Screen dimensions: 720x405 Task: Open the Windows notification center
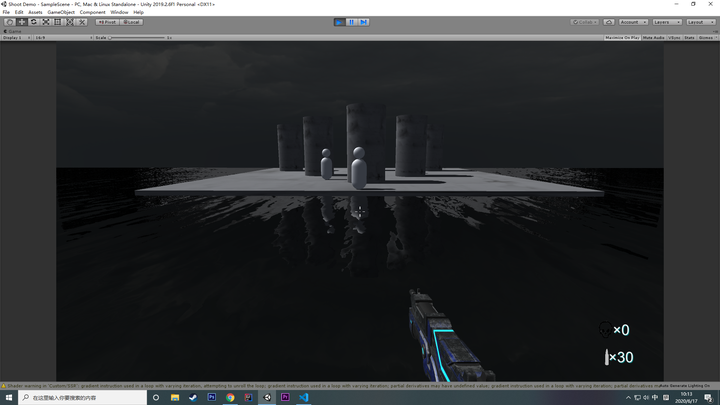pos(708,398)
